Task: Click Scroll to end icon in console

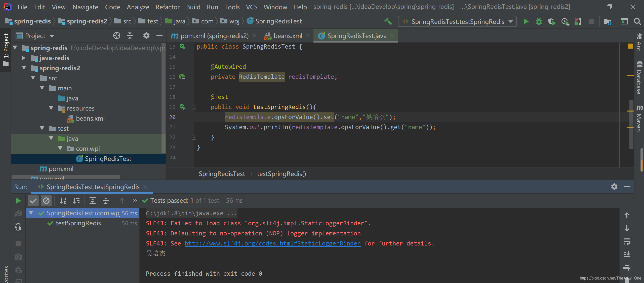Action: 627,254
